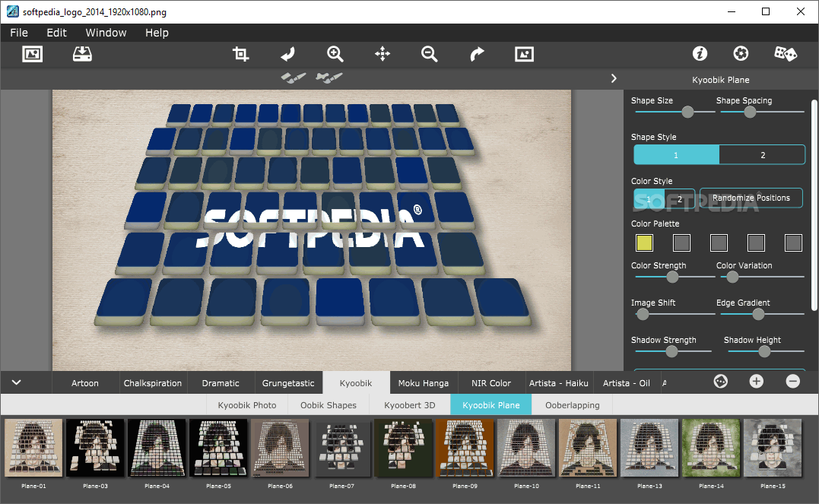Apply the Plane-11 preset thumbnail
This screenshot has height=504, width=819.
click(588, 448)
